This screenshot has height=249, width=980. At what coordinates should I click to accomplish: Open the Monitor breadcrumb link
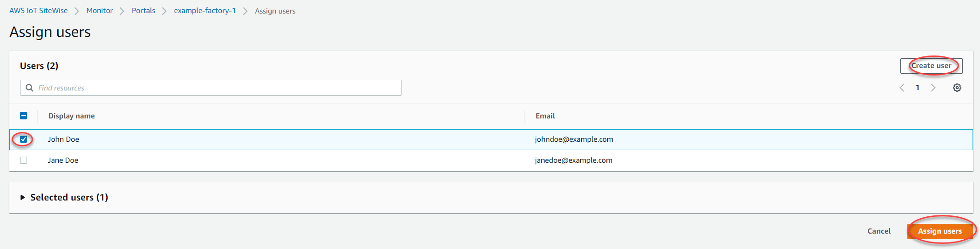click(99, 11)
